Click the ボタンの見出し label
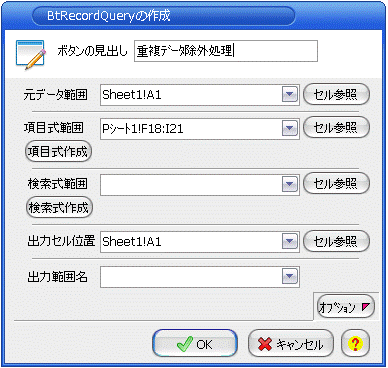 point(92,51)
